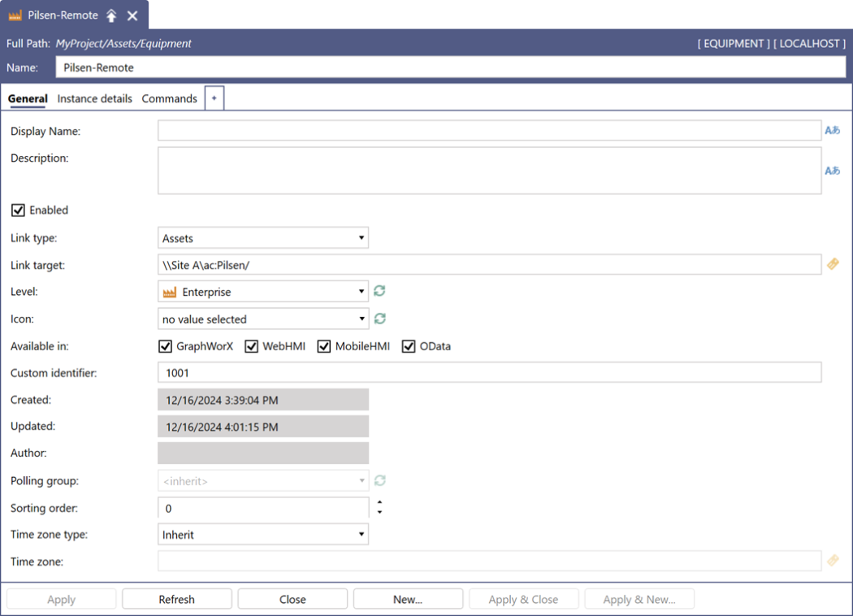Image resolution: width=853 pixels, height=616 pixels.
Task: Open the Icon dropdown
Action: 263,319
